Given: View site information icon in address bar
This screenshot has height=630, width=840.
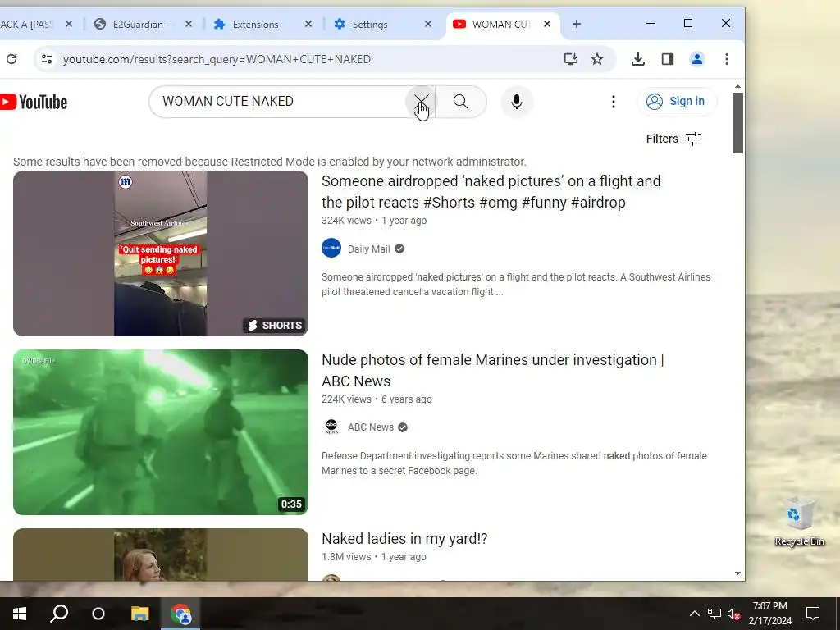Looking at the screenshot, I should 47,59.
